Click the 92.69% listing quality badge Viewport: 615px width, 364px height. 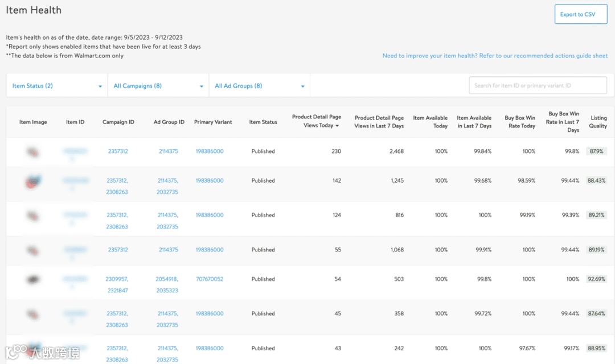(596, 279)
